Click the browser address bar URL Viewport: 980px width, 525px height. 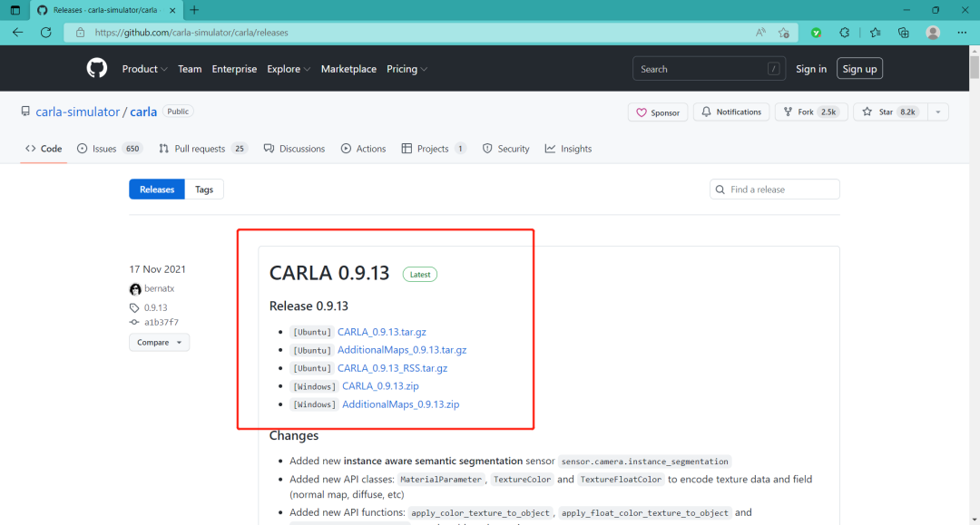click(x=191, y=33)
